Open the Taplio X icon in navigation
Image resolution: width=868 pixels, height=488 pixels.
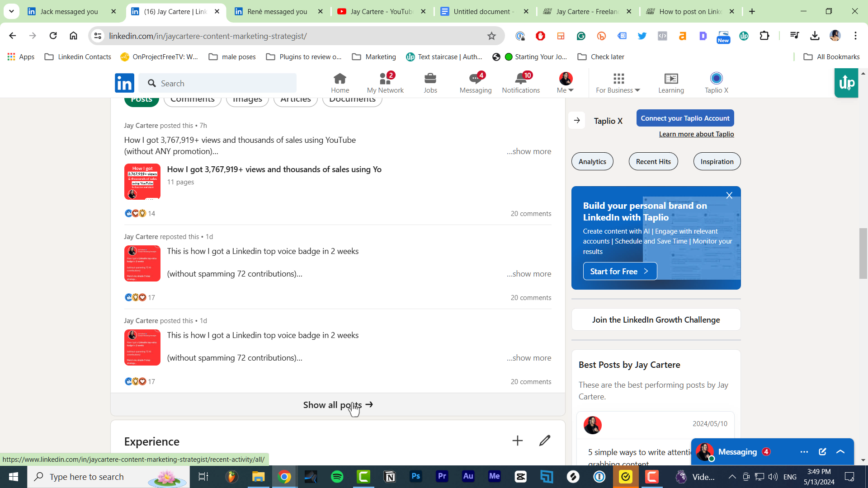click(x=716, y=83)
